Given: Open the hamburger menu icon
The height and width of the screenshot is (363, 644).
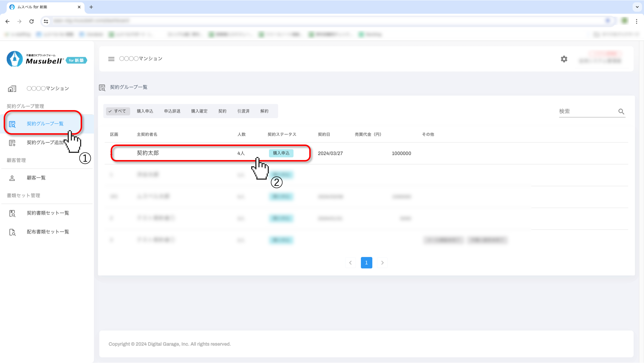Looking at the screenshot, I should click(x=111, y=59).
